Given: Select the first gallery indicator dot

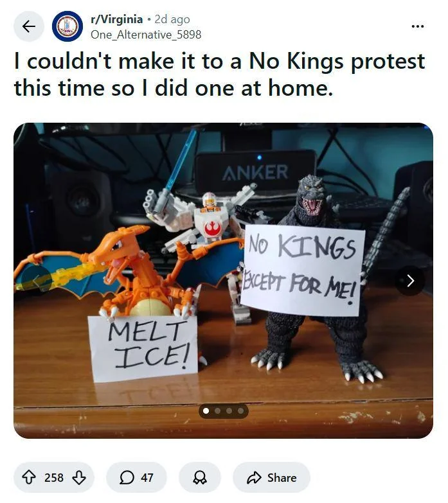Looking at the screenshot, I should (206, 410).
